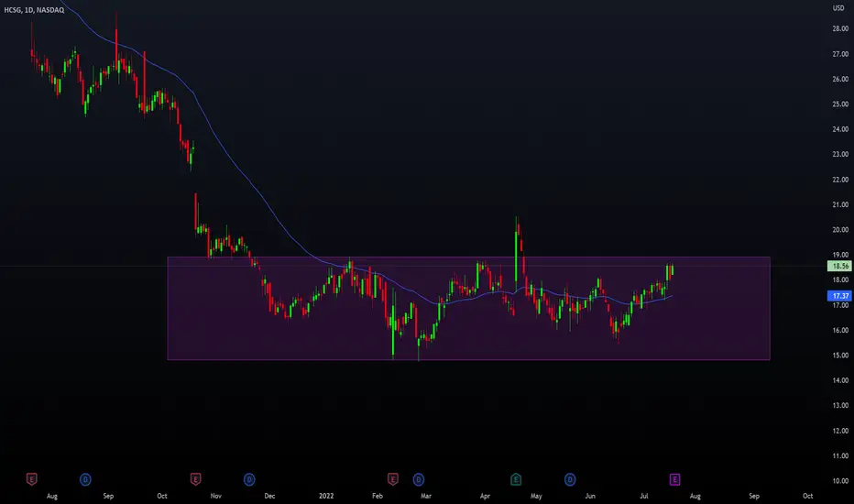This screenshot has width=854, height=504.
Task: Click the 12.00 price axis label
Action: [840, 431]
